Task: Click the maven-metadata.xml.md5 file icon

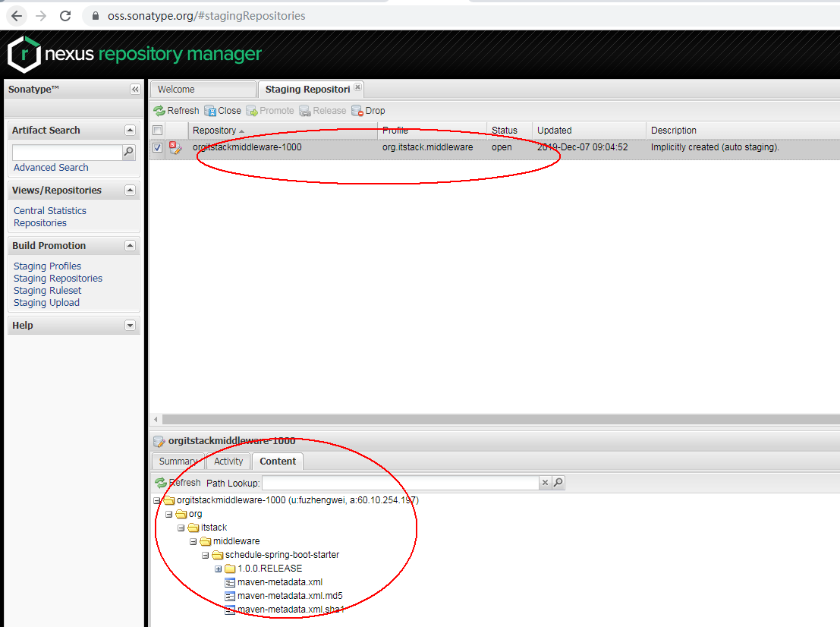Action: pos(230,596)
